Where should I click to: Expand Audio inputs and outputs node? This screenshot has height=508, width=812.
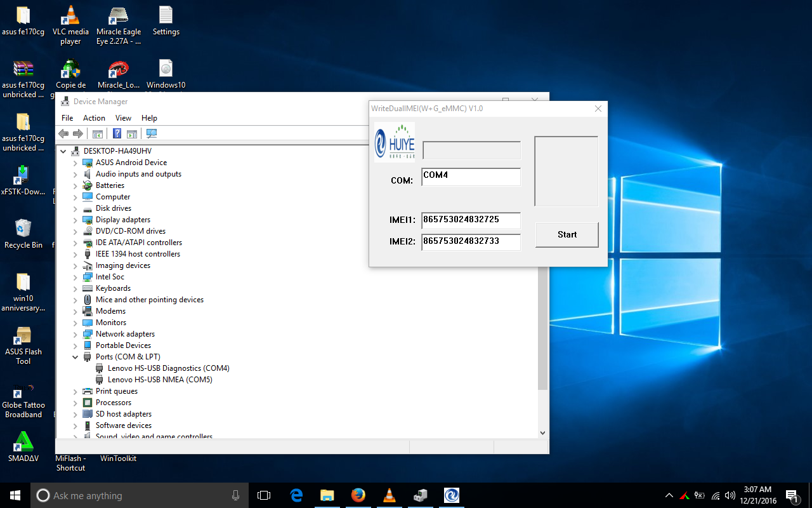point(75,174)
